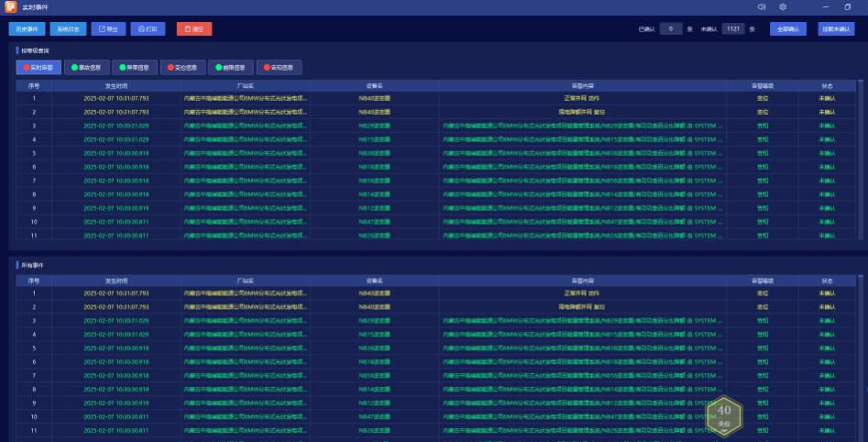868x442 pixels.
Task: Toggle the 事故信息 accident info filter
Action: [87, 68]
